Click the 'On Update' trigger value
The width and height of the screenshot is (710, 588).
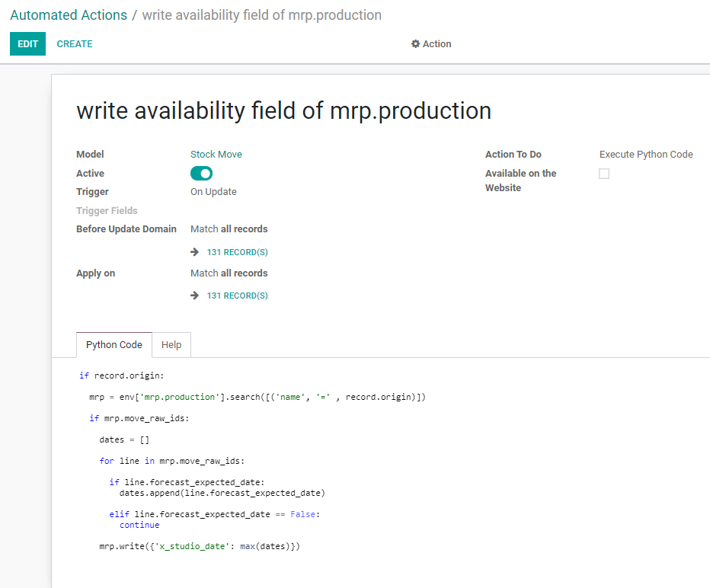pyautogui.click(x=213, y=192)
